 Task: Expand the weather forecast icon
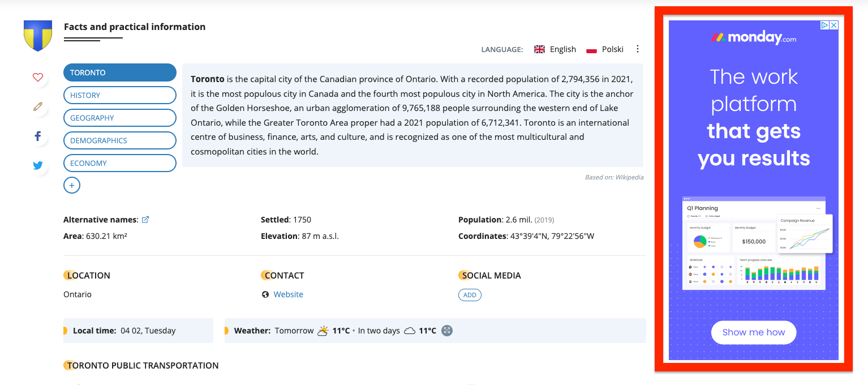click(x=447, y=331)
